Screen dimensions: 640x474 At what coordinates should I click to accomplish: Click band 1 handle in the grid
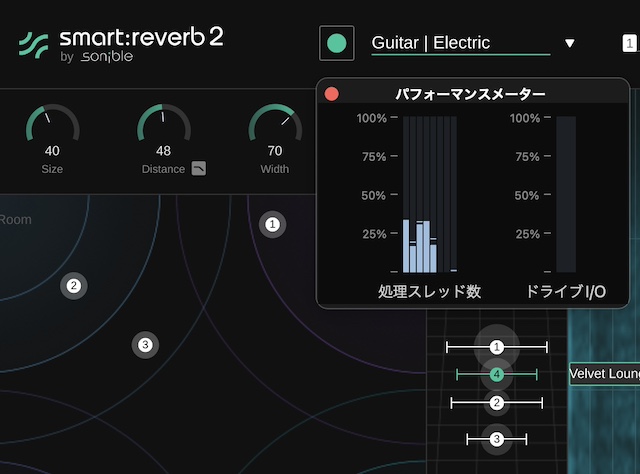tap(497, 347)
